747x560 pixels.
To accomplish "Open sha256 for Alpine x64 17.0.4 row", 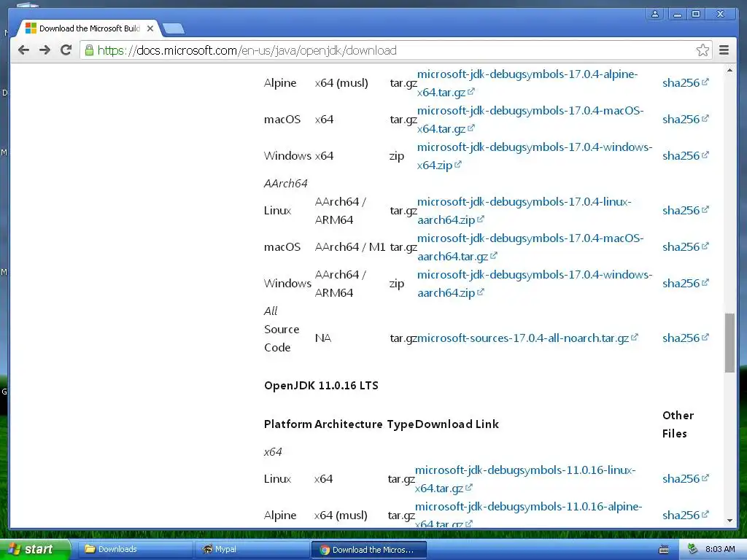I will click(x=686, y=83).
